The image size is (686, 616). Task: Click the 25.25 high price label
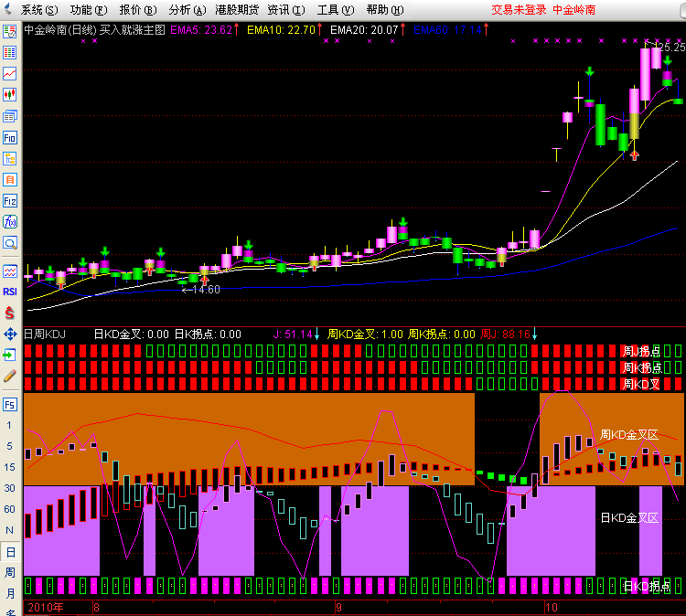pos(671,48)
